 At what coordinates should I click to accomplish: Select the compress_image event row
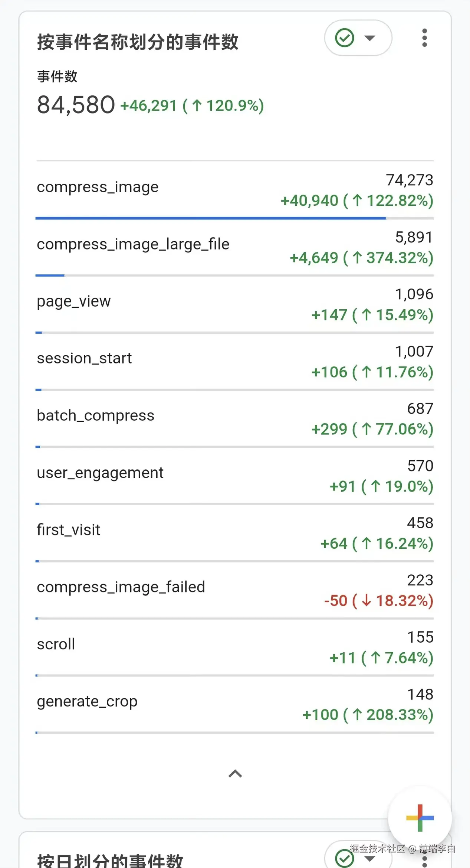point(98,187)
